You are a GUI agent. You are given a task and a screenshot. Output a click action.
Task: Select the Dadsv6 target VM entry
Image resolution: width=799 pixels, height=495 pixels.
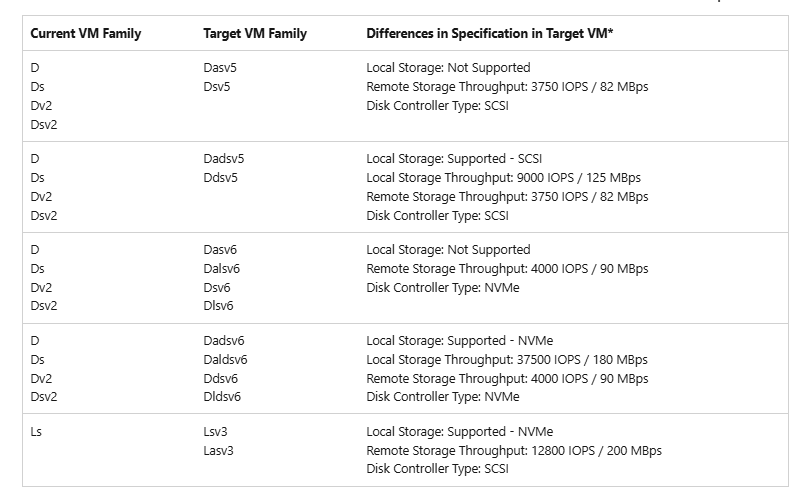(x=224, y=341)
